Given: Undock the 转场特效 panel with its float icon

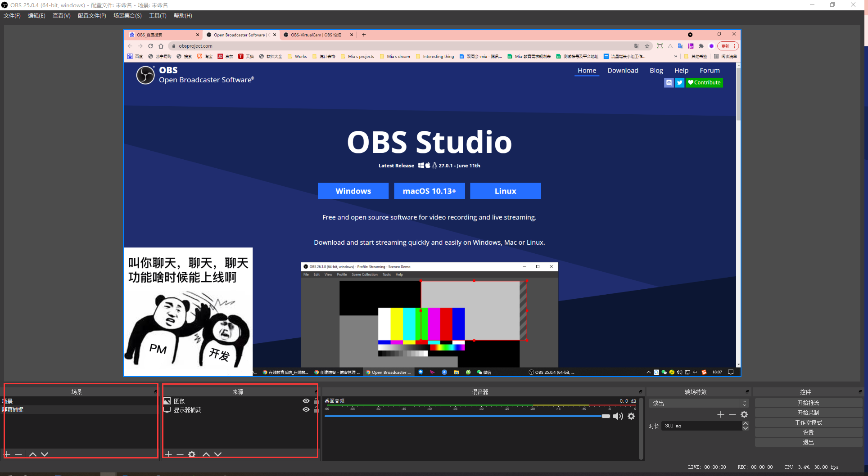Looking at the screenshot, I should coord(747,392).
